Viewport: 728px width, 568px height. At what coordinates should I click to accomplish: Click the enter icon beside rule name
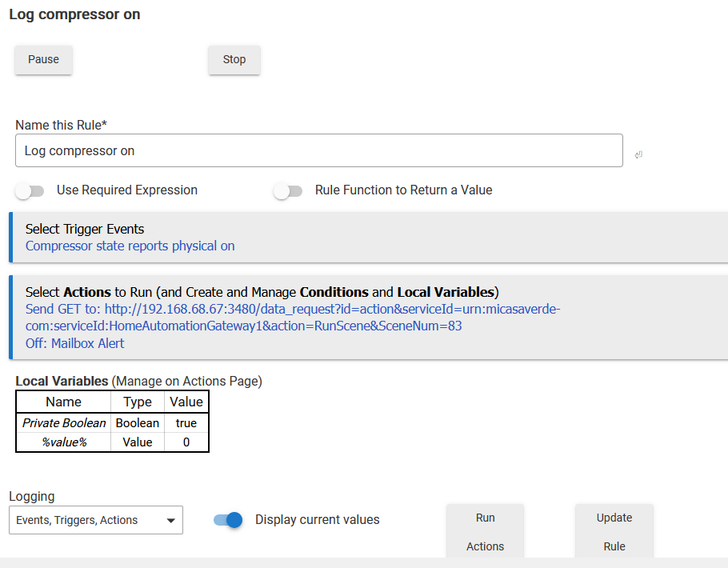[x=638, y=155]
